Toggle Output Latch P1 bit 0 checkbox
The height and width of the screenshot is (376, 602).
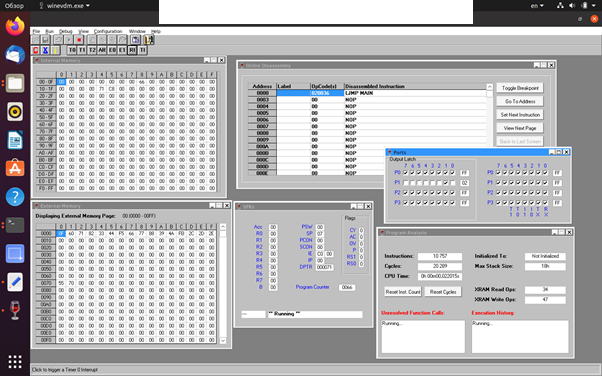click(453, 183)
